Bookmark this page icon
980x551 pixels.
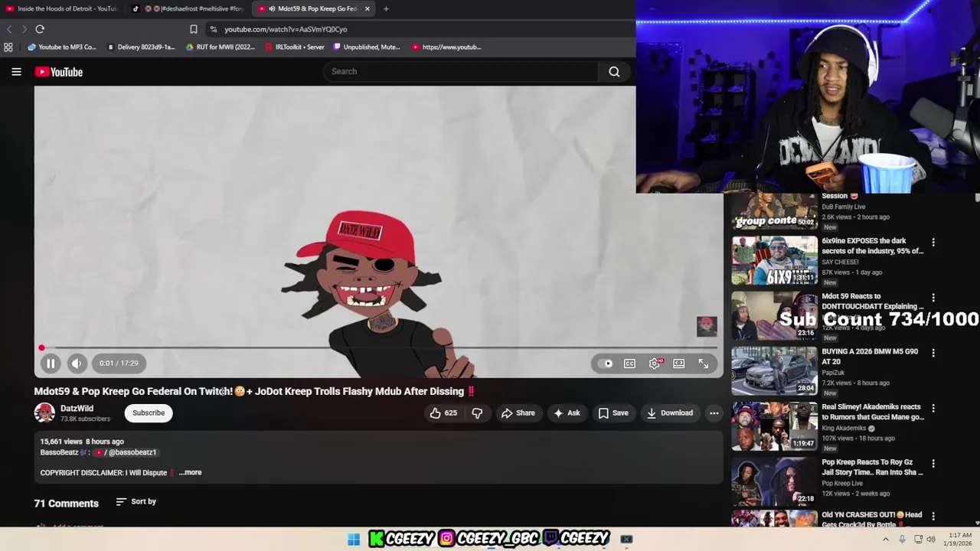[194, 29]
